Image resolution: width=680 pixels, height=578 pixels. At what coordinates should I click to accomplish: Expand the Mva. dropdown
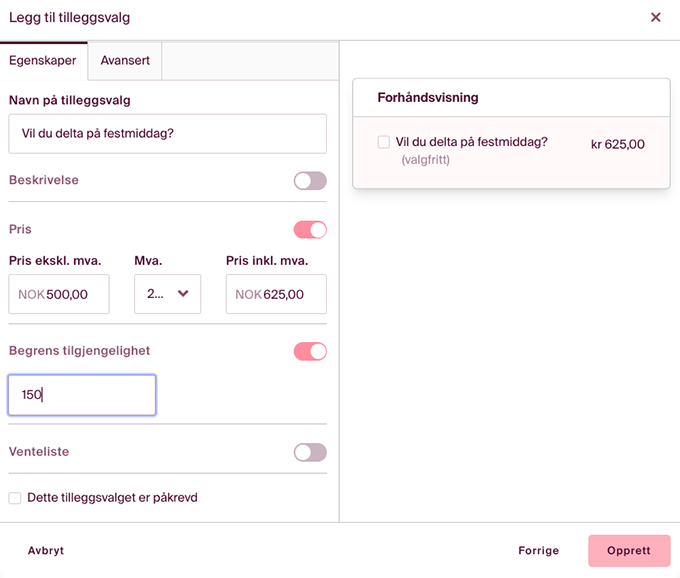[167, 295]
